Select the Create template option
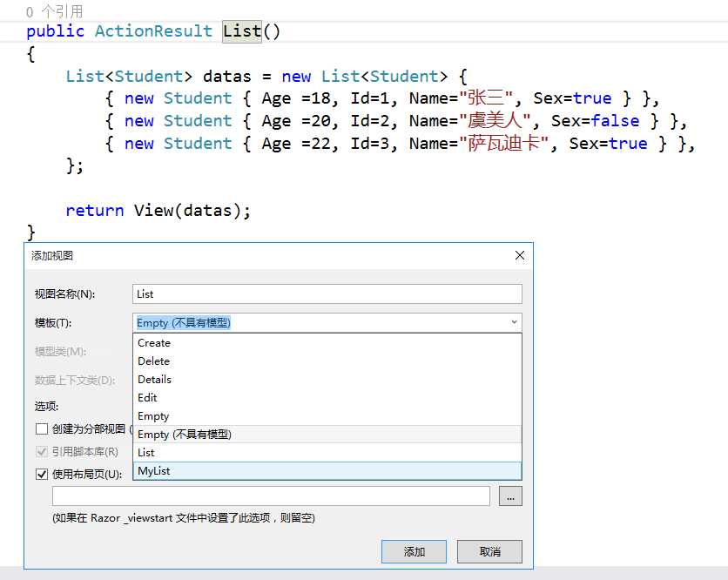Image resolution: width=728 pixels, height=580 pixels. [327, 343]
